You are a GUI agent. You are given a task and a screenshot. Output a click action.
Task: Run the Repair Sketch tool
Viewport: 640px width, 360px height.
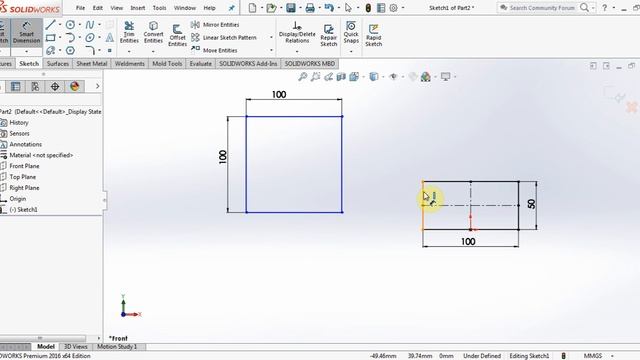[329, 35]
